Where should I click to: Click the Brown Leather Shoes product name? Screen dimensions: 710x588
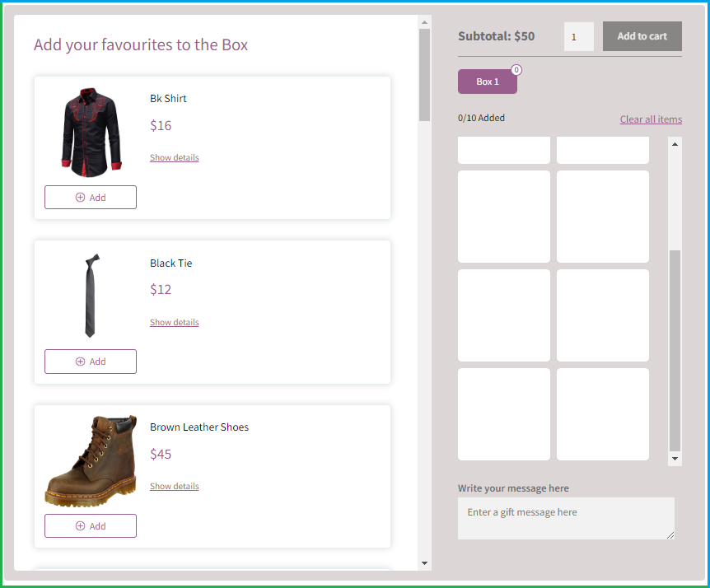199,427
